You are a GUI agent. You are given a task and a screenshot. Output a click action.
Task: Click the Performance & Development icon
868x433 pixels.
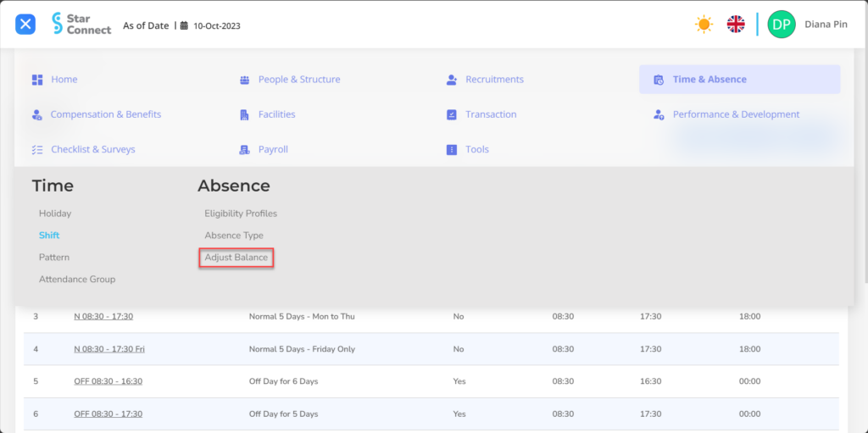tap(658, 114)
